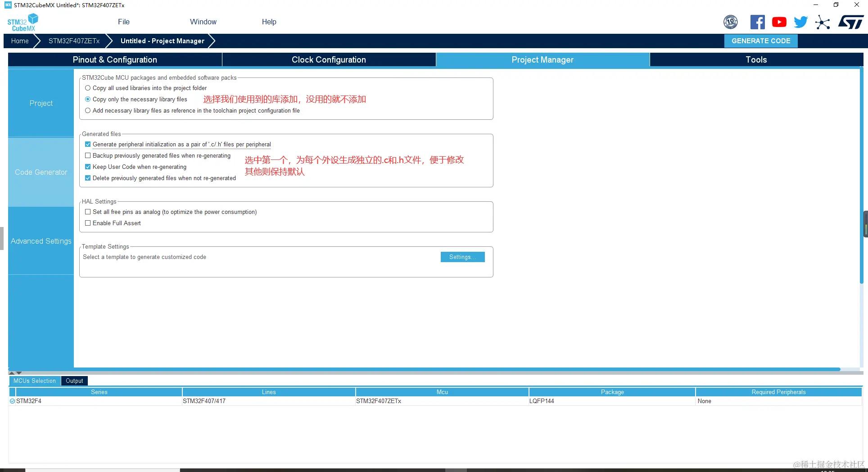
Task: Open the Window menu
Action: pyautogui.click(x=203, y=22)
